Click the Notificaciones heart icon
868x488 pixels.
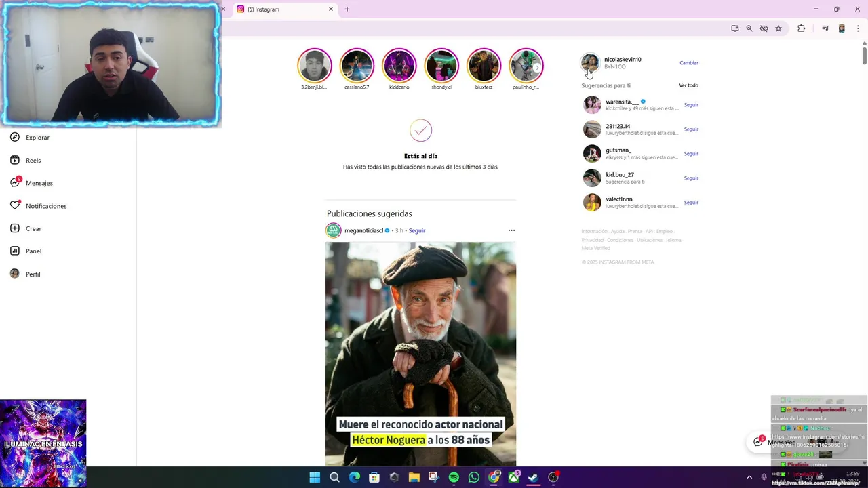click(x=15, y=205)
